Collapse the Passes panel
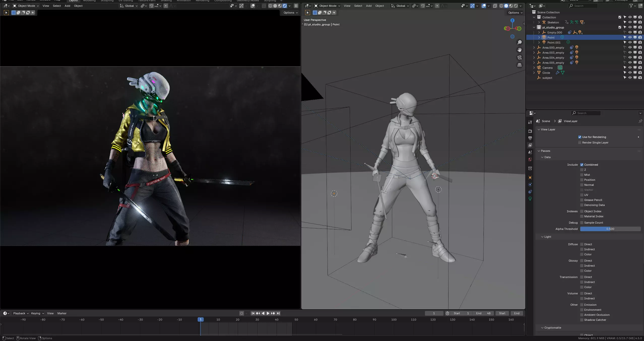Image resolution: width=644 pixels, height=341 pixels. 539,151
